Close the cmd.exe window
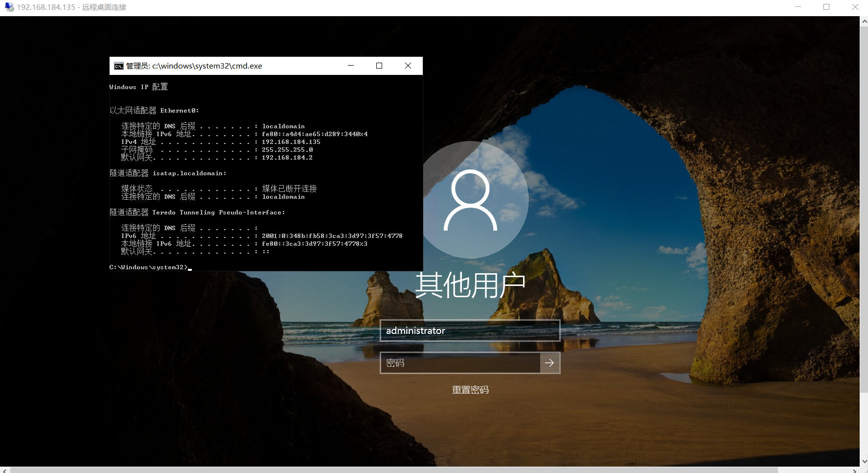Image resolution: width=868 pixels, height=473 pixels. [408, 65]
